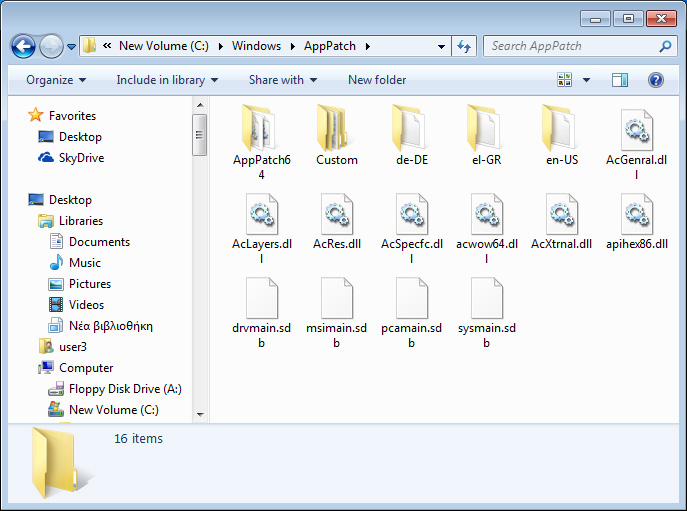This screenshot has height=511, width=687.
Task: Create a New folder
Action: tap(377, 80)
